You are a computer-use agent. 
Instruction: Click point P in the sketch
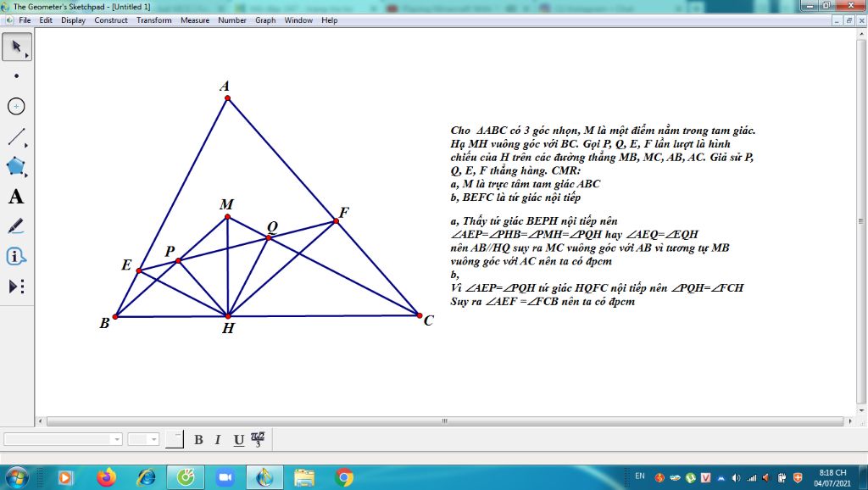(178, 260)
